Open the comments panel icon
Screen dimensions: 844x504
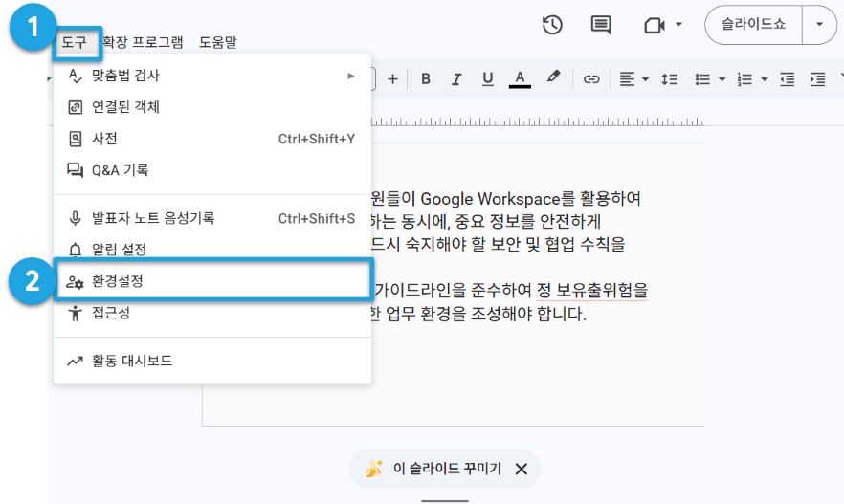point(601,25)
